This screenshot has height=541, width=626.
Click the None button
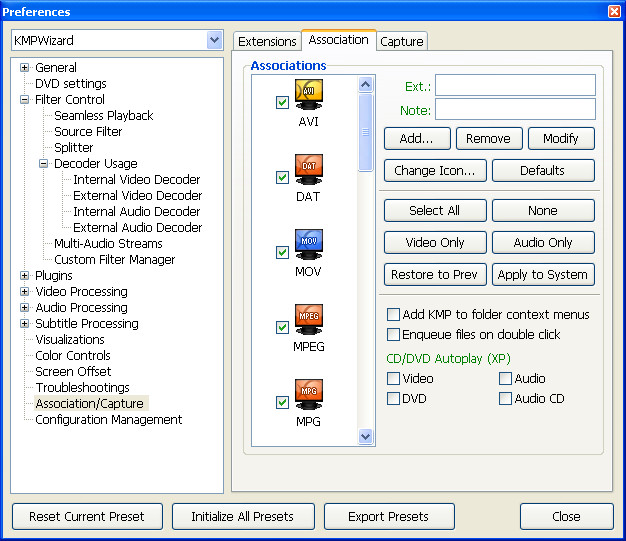(x=543, y=210)
